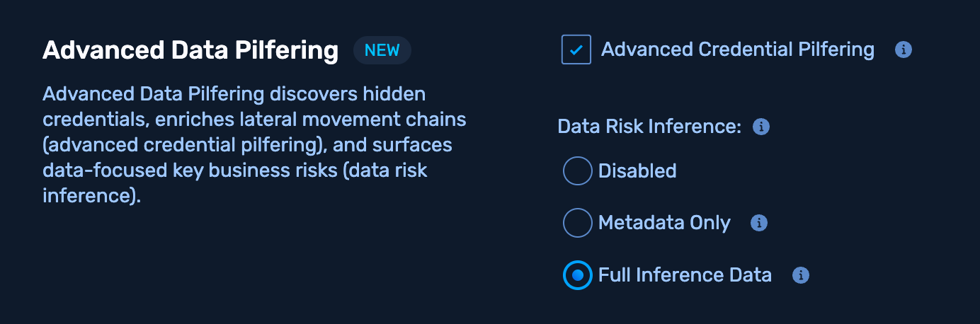Screen dimensions: 980x324
Task: Select the Full Inference Data radio button
Action: pos(577,275)
